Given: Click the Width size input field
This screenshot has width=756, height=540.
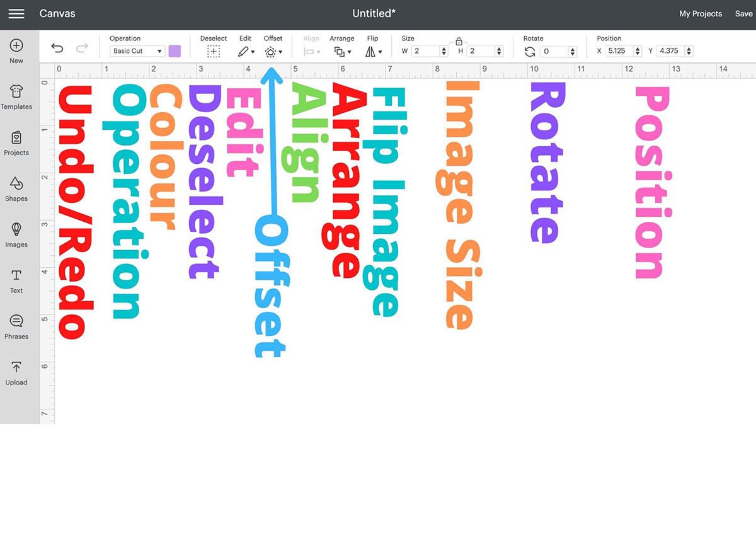Looking at the screenshot, I should [426, 51].
